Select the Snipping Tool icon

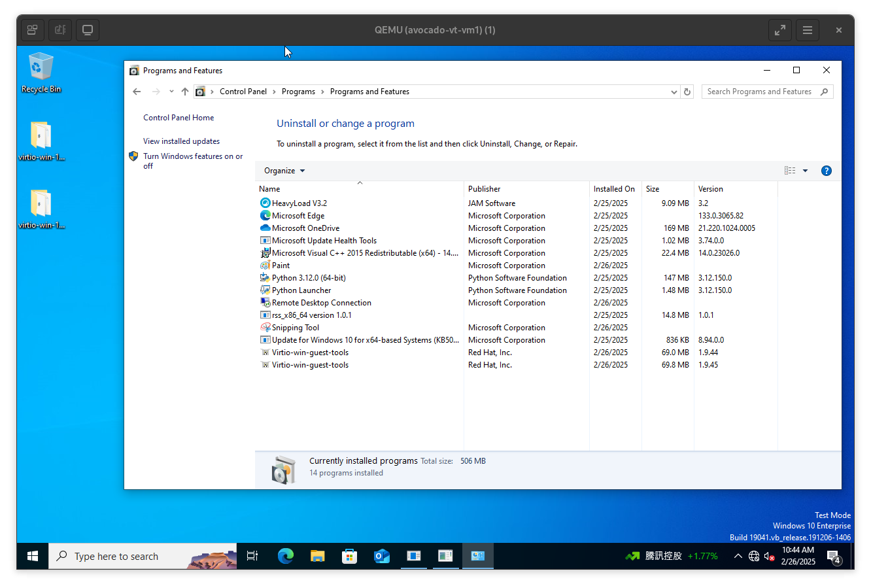(x=265, y=327)
